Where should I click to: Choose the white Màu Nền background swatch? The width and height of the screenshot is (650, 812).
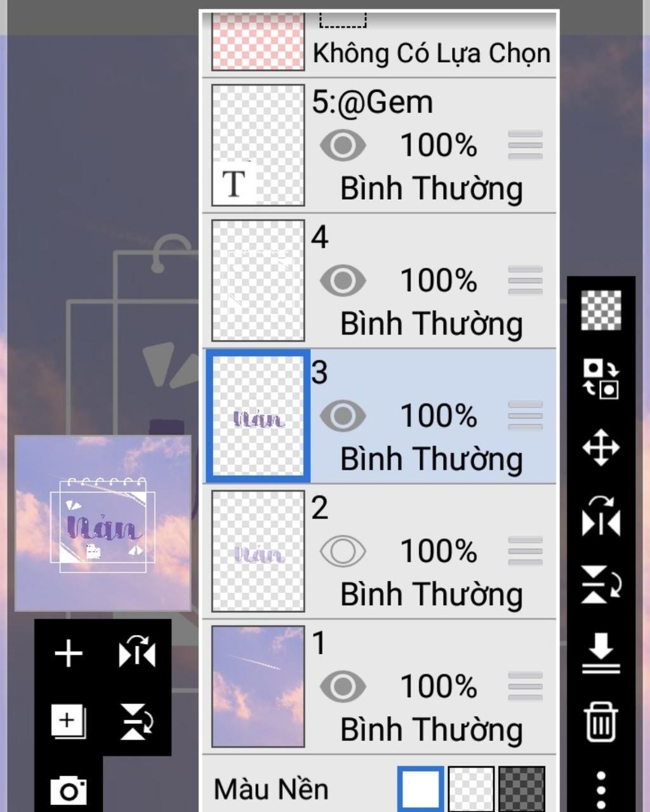pyautogui.click(x=420, y=789)
